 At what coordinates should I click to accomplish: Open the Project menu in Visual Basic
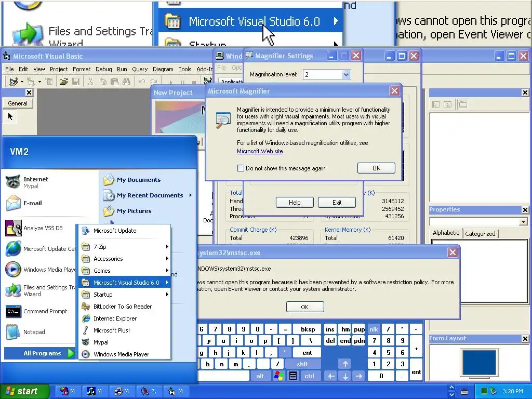(59, 69)
